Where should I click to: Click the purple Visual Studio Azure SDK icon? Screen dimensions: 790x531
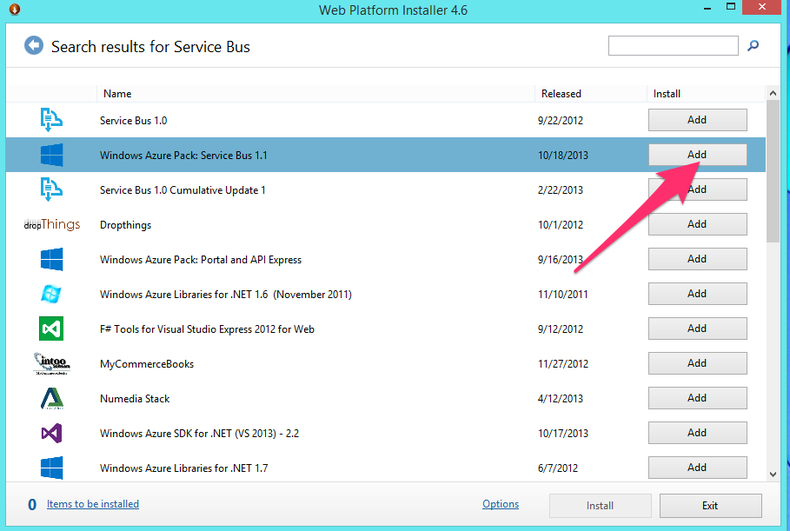[51, 433]
